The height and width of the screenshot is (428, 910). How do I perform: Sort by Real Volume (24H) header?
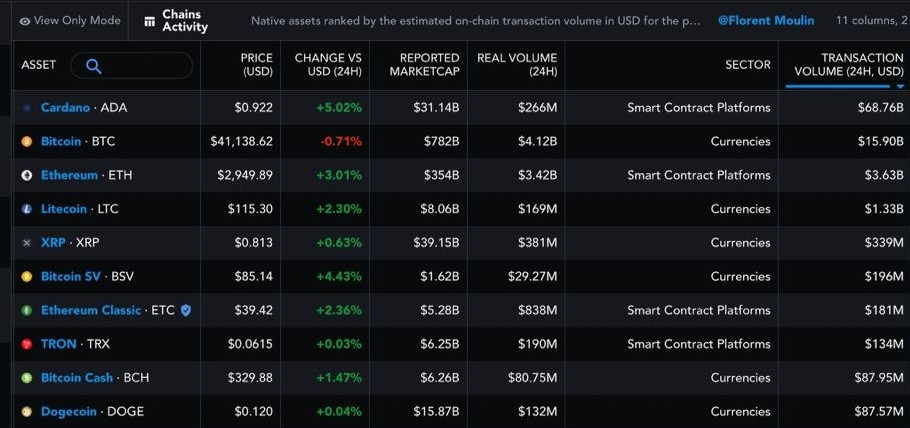(x=517, y=64)
